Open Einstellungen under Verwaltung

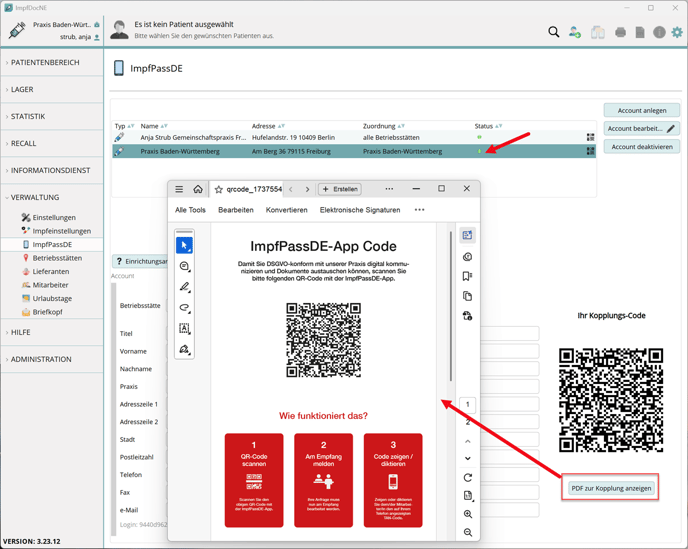54,218
